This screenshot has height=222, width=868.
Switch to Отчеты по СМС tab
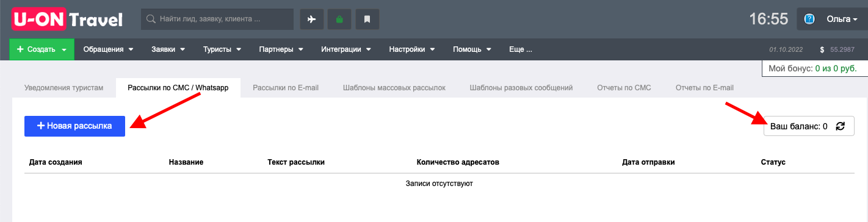click(624, 88)
